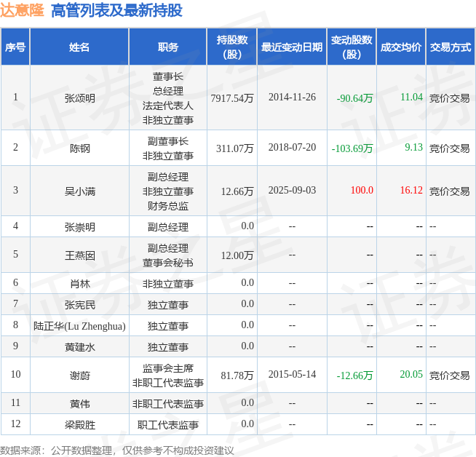The height and width of the screenshot is (457, 476).
Task: Click the name 谢蔚
Action: click(80, 375)
